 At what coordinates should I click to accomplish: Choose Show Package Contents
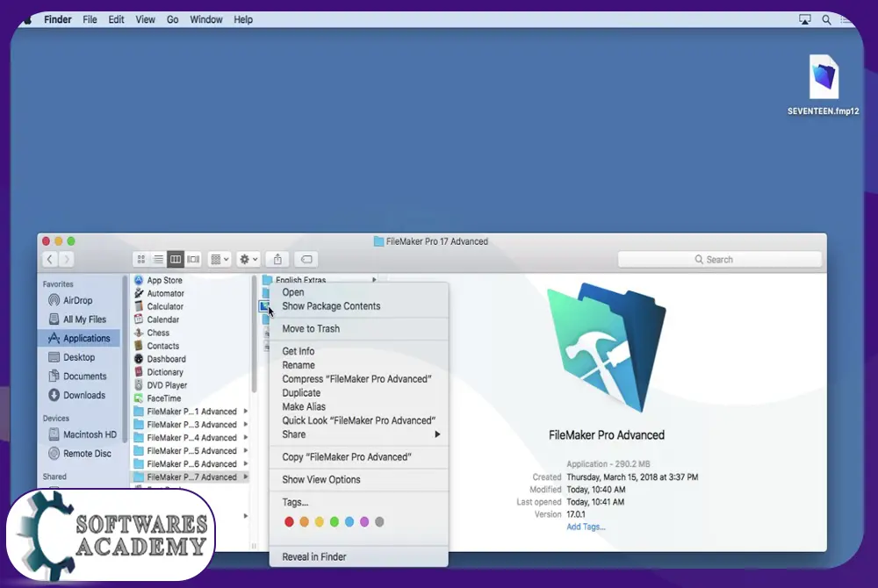pyautogui.click(x=359, y=306)
